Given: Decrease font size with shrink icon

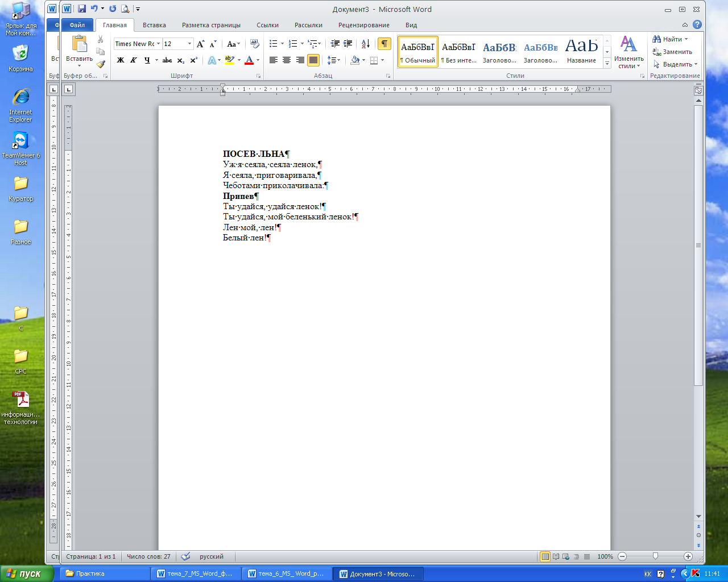Looking at the screenshot, I should tap(213, 44).
